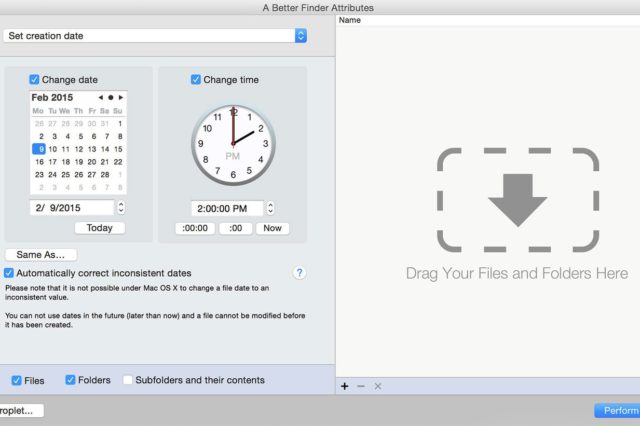Open the Set creation date action dropdown
The width and height of the screenshot is (640, 426).
[155, 36]
